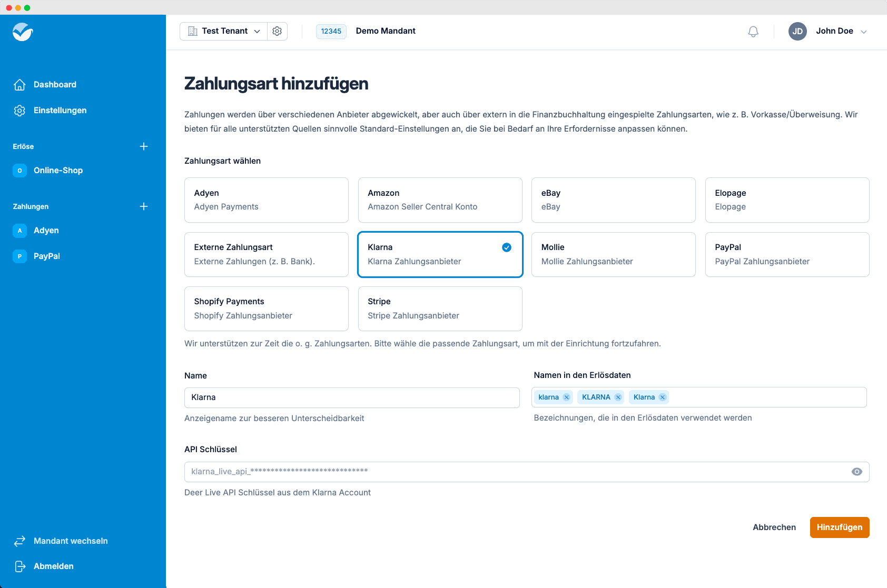Open Adyen entry under Zahlungen
The image size is (887, 588).
click(x=46, y=231)
